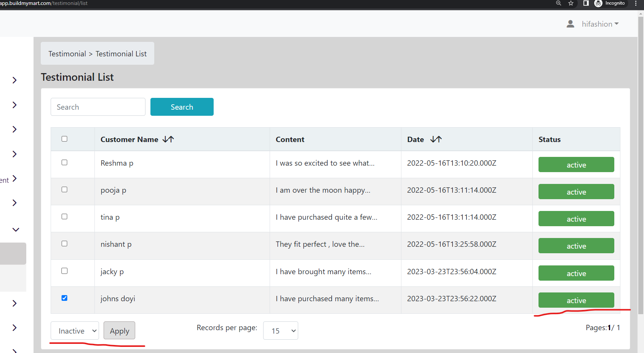
Task: Open hifashion account dropdown
Action: click(600, 24)
